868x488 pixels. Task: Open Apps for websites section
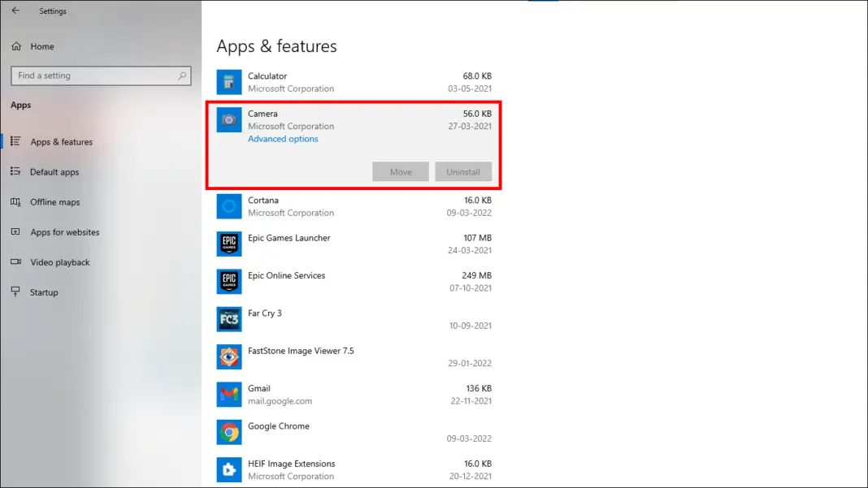[64, 232]
